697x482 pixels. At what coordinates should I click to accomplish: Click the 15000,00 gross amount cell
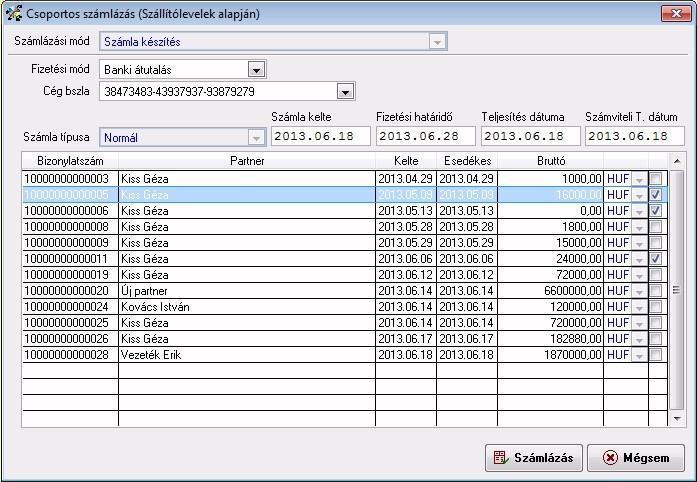click(x=551, y=243)
